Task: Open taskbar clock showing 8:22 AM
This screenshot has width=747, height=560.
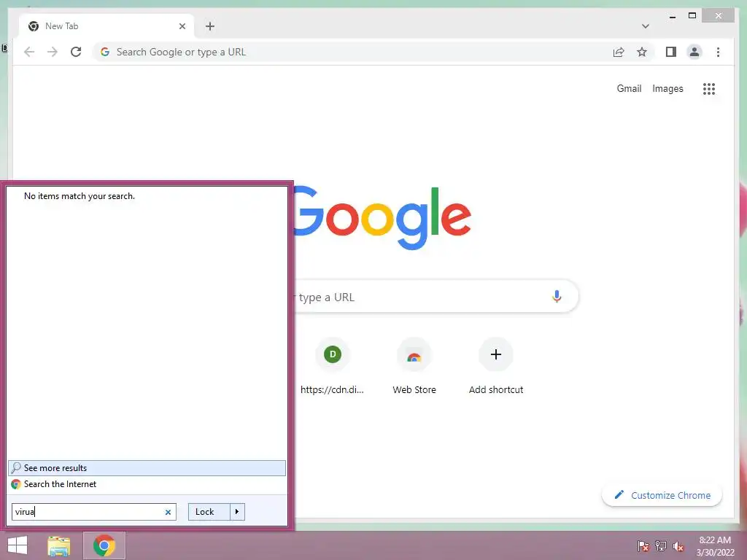Action: coord(715,546)
